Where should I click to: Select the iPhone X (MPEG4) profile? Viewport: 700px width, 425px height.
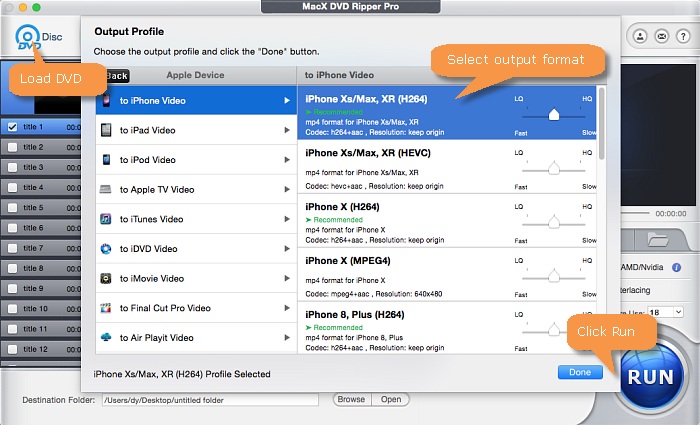pyautogui.click(x=447, y=275)
